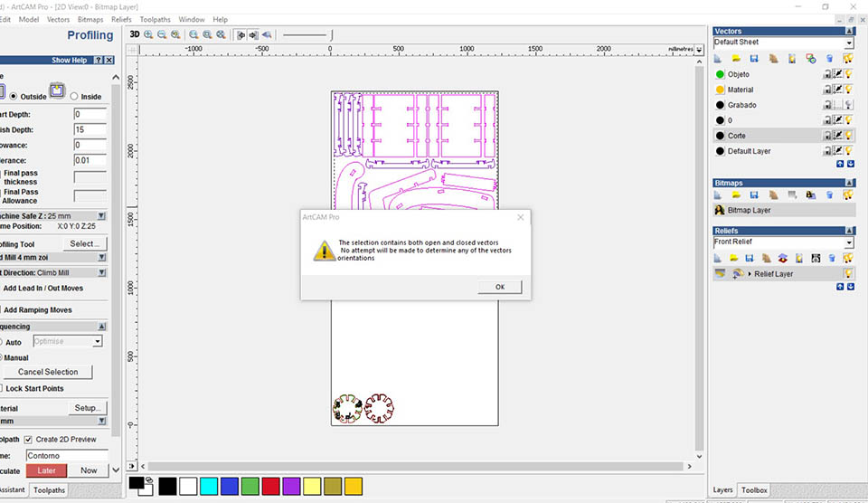
Task: Open the Model menu
Action: 29,19
